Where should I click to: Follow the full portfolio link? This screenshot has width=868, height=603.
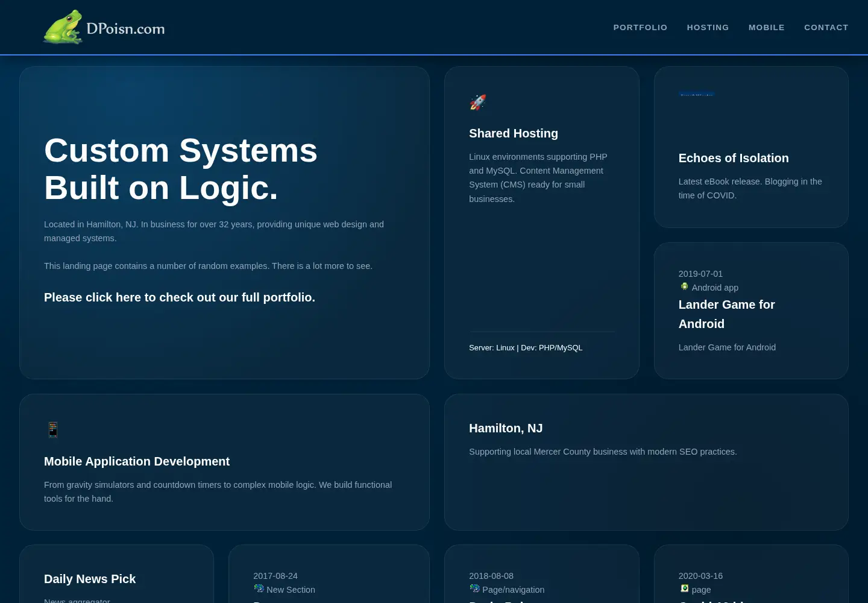pyautogui.click(x=180, y=297)
